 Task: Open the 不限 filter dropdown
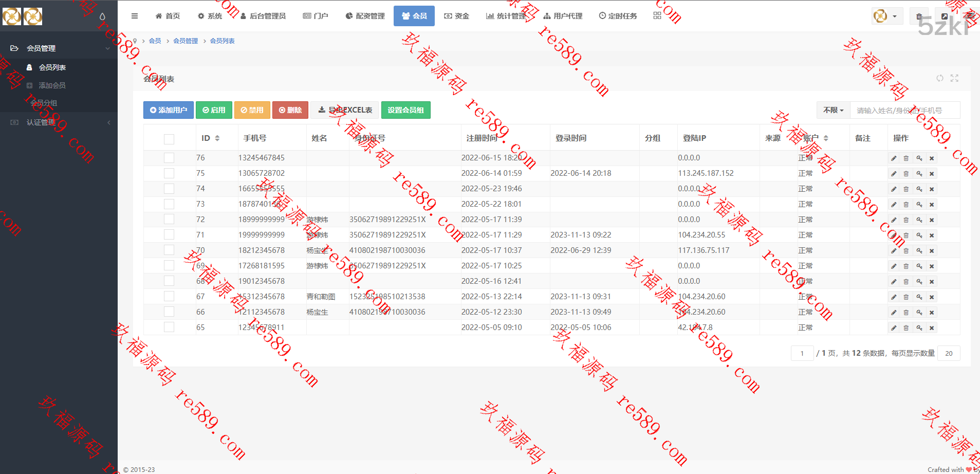[833, 111]
